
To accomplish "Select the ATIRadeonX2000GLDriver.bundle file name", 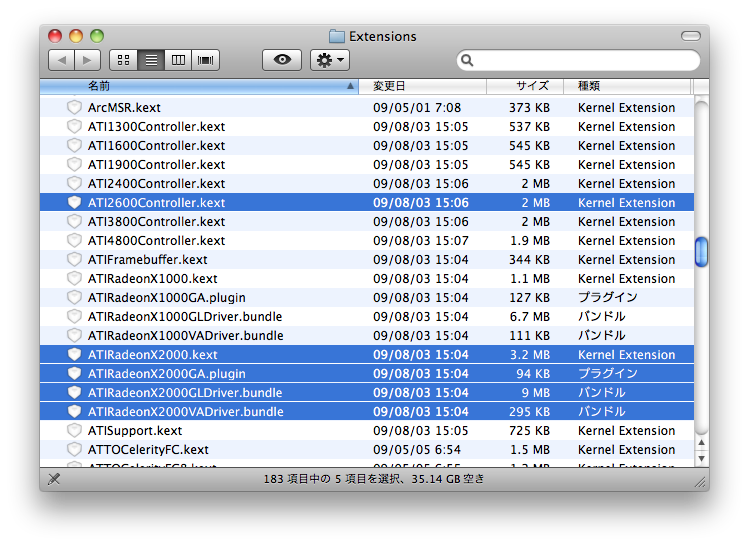I will (x=185, y=393).
